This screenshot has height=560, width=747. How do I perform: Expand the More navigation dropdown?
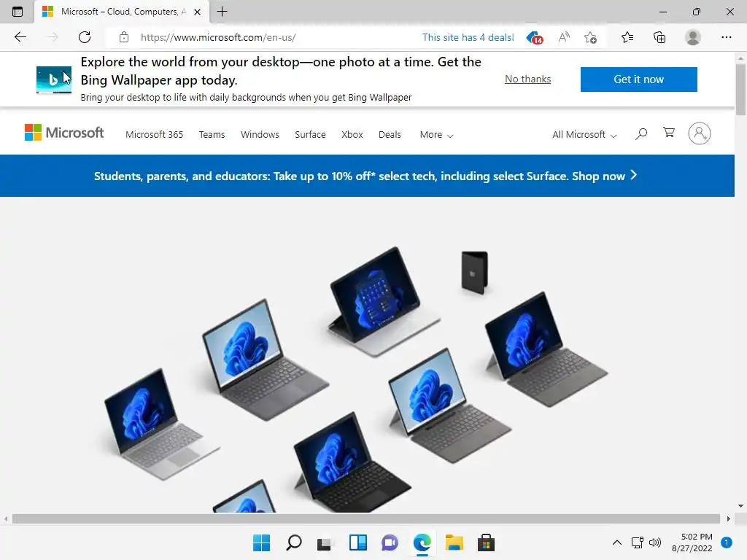pyautogui.click(x=436, y=135)
